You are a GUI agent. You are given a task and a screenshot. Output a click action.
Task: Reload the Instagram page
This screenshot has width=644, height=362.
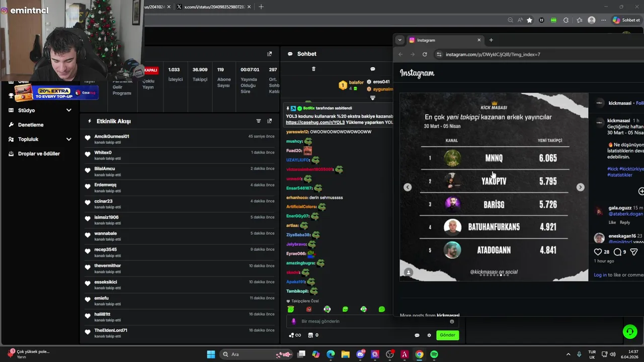point(425,54)
